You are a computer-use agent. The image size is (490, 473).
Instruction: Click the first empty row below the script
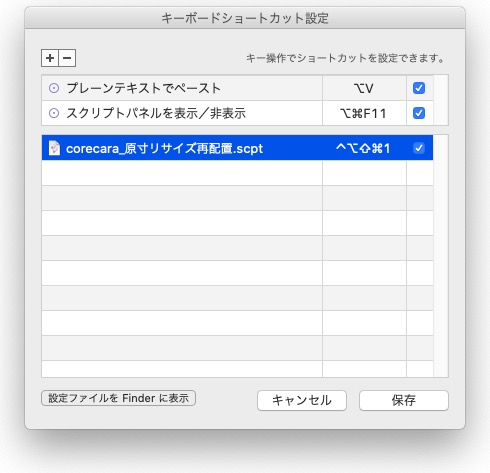point(237,173)
